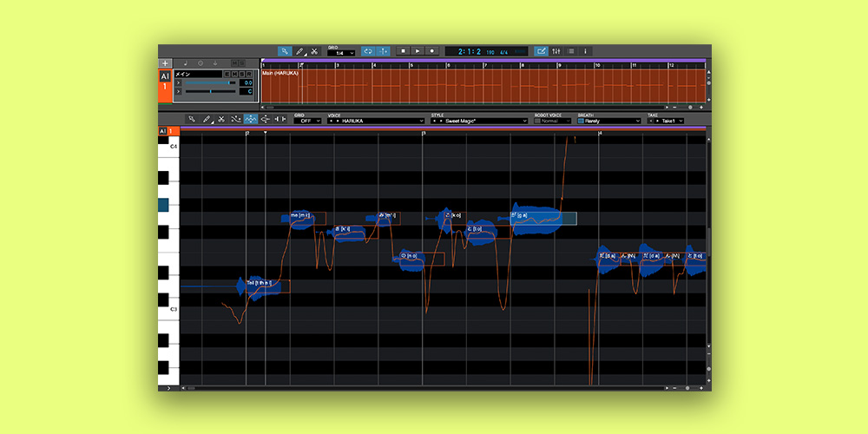Toggle the loop playback button
The image size is (868, 434).
[x=367, y=51]
